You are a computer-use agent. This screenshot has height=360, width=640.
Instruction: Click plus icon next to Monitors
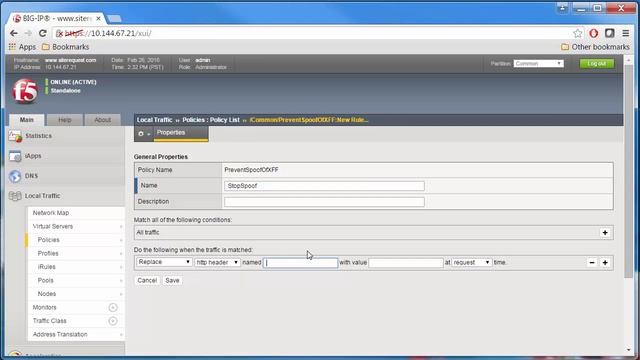(x=113, y=307)
